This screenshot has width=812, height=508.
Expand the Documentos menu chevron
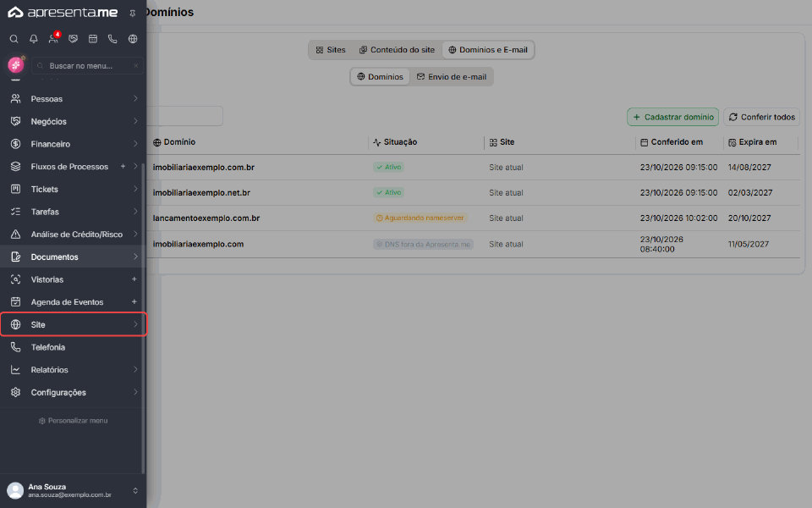[x=135, y=257]
